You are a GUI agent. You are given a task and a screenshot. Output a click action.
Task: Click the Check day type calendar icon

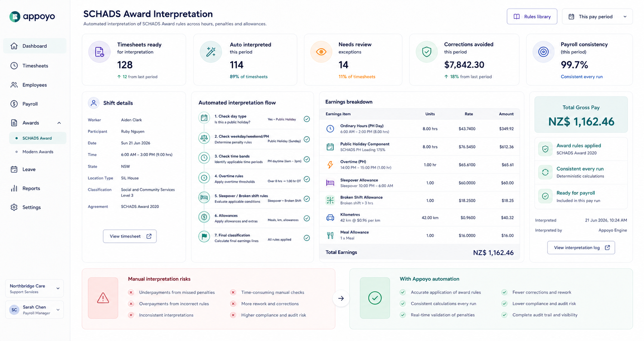coord(204,118)
